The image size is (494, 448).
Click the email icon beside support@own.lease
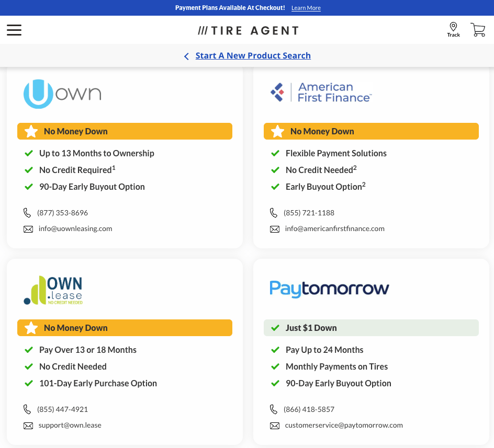(28, 425)
